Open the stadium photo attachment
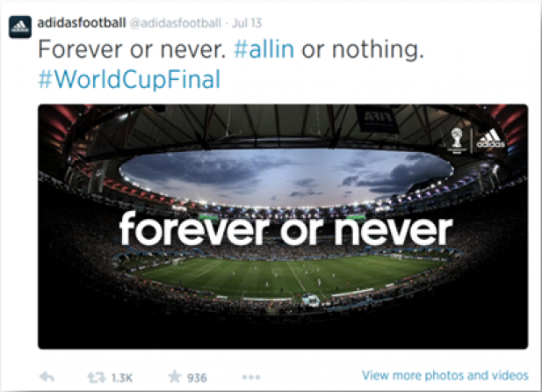542x392 pixels. [x=283, y=227]
